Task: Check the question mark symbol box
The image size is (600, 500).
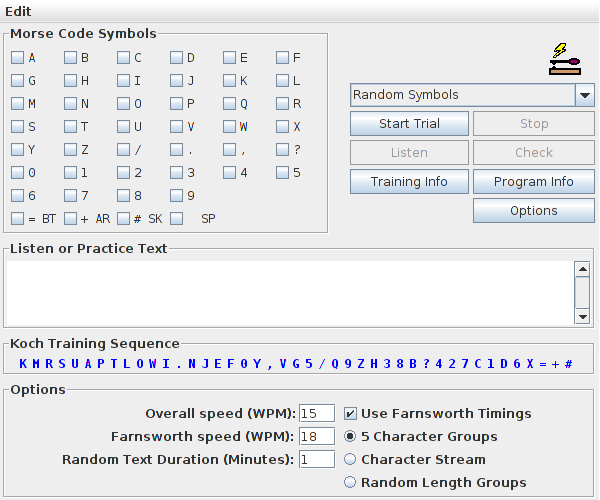Action: click(282, 150)
